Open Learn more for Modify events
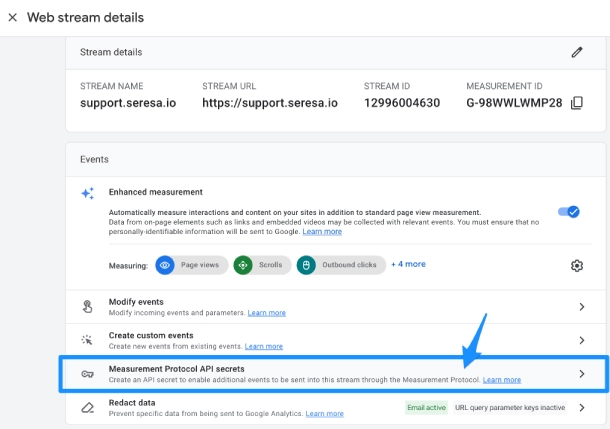Image resolution: width=610 pixels, height=429 pixels. click(266, 313)
